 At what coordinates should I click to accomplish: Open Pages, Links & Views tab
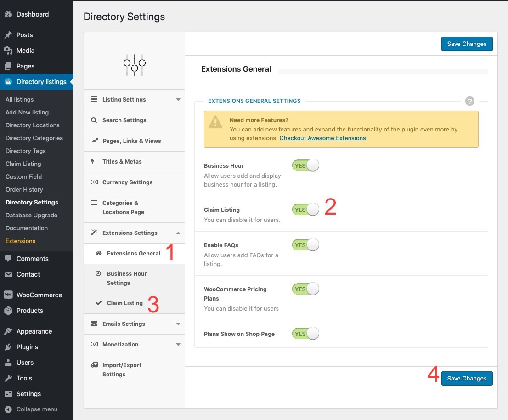(x=135, y=141)
